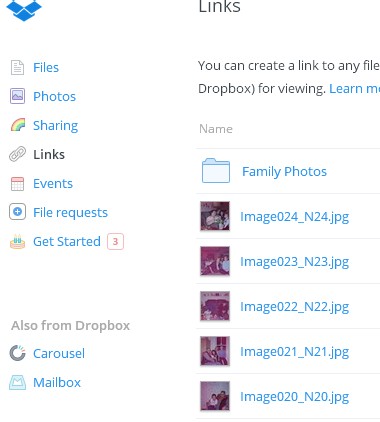Click the Dropbox logo icon
This screenshot has height=422, width=380.
24,10
